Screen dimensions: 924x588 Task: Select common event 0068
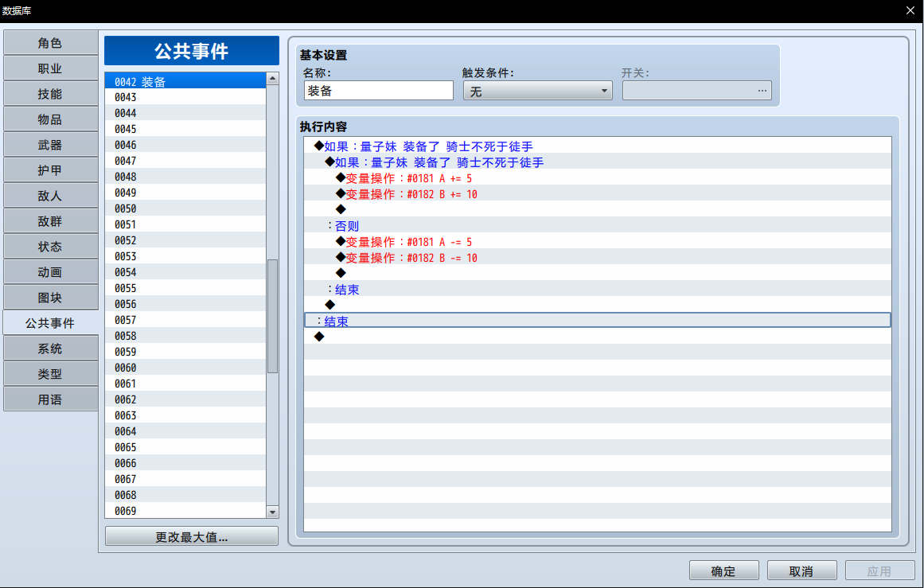(x=185, y=495)
